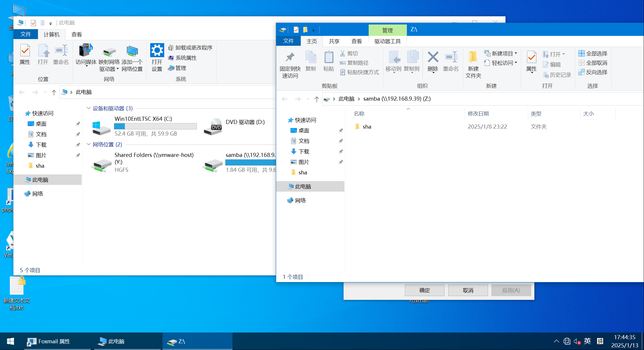Collapse the Network Locations (网络位置) group
Screen dimensions: 644x350
89,144
